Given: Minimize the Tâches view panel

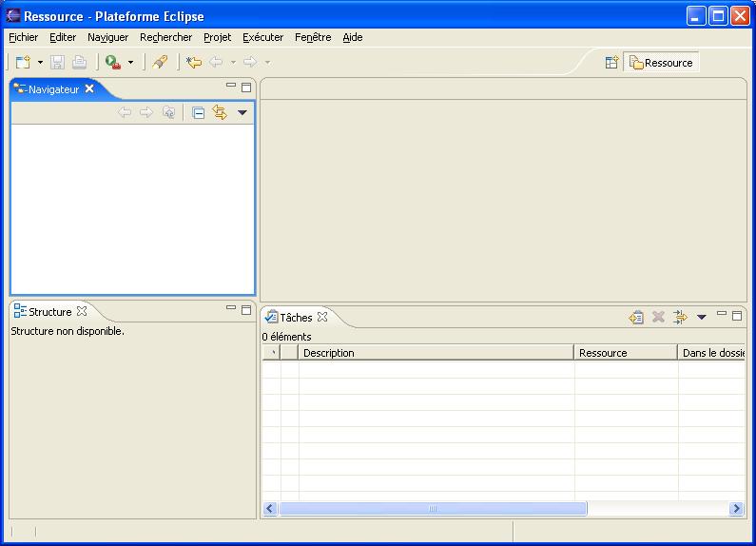Looking at the screenshot, I should click(x=722, y=313).
